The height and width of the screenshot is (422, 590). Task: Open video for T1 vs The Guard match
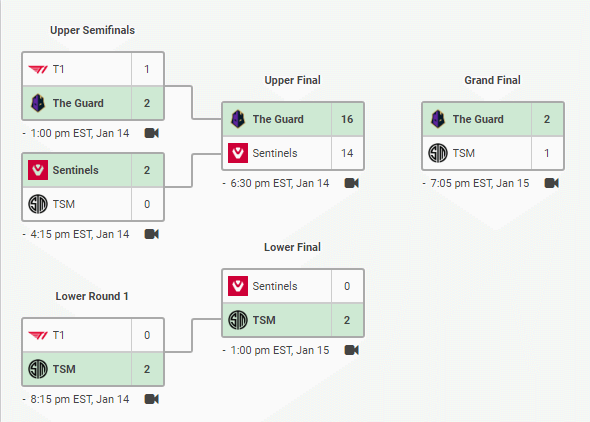152,133
